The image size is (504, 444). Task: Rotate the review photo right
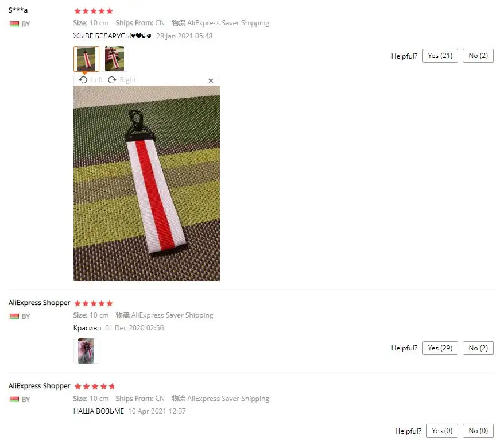pos(122,80)
